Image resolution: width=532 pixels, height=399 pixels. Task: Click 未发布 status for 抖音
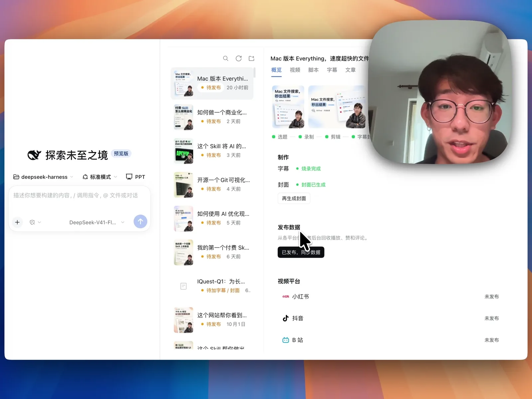pos(491,318)
